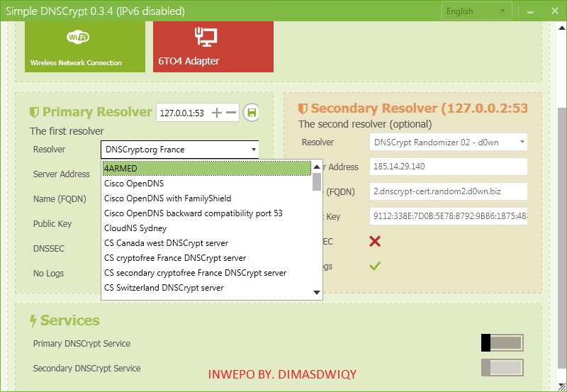Click main window scrollbar up arrow
Image resolution: width=567 pixels, height=392 pixels.
(562, 28)
